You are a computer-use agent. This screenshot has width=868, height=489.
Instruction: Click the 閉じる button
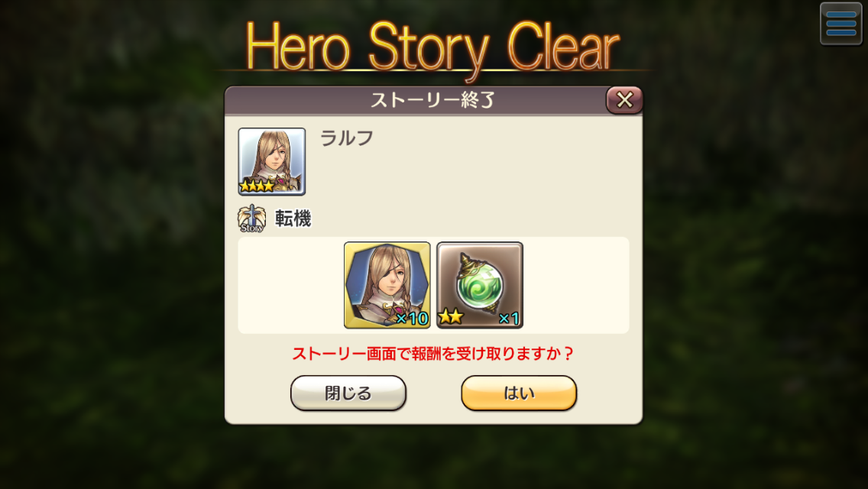click(x=348, y=393)
